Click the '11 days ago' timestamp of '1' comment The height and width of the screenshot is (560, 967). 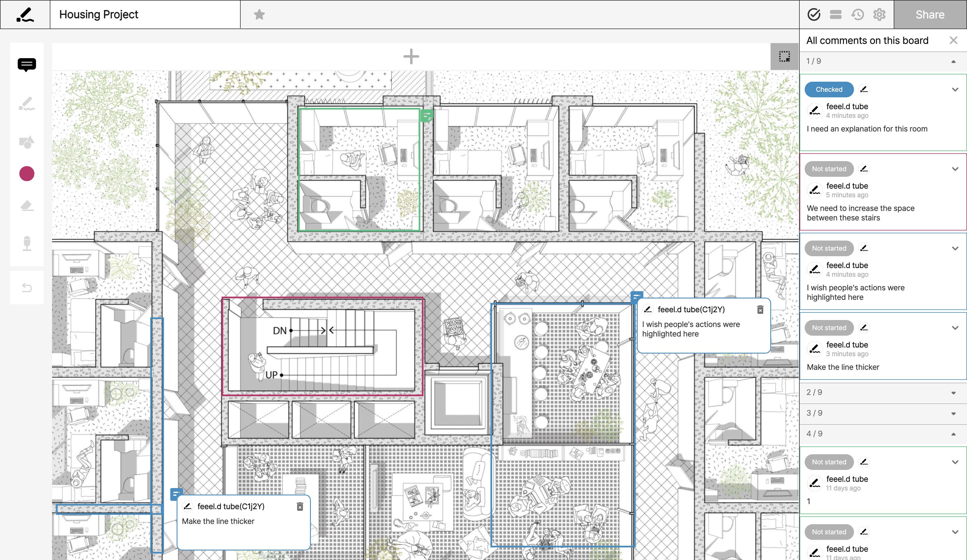(x=843, y=488)
